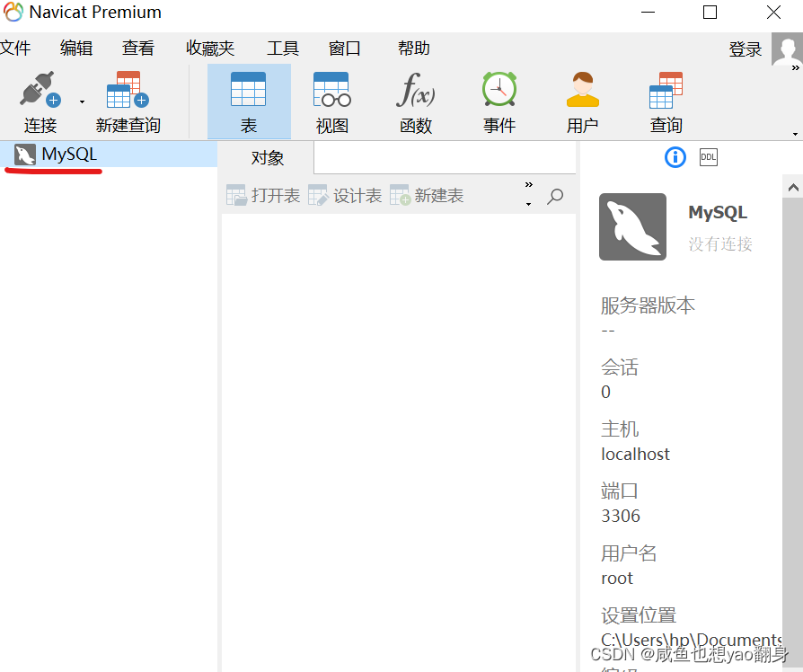Click the user avatar icon
Viewport: 803px width, 672px height.
(x=787, y=49)
